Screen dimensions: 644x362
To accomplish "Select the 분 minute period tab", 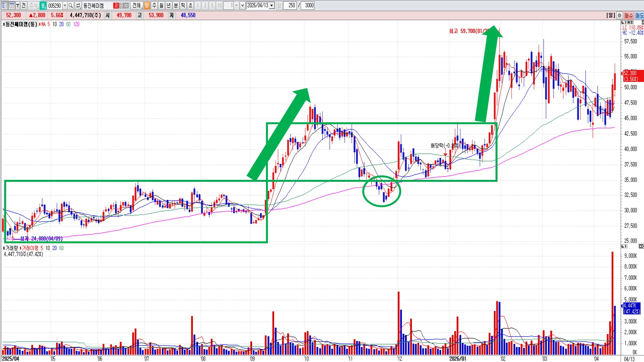I will pos(176,5).
